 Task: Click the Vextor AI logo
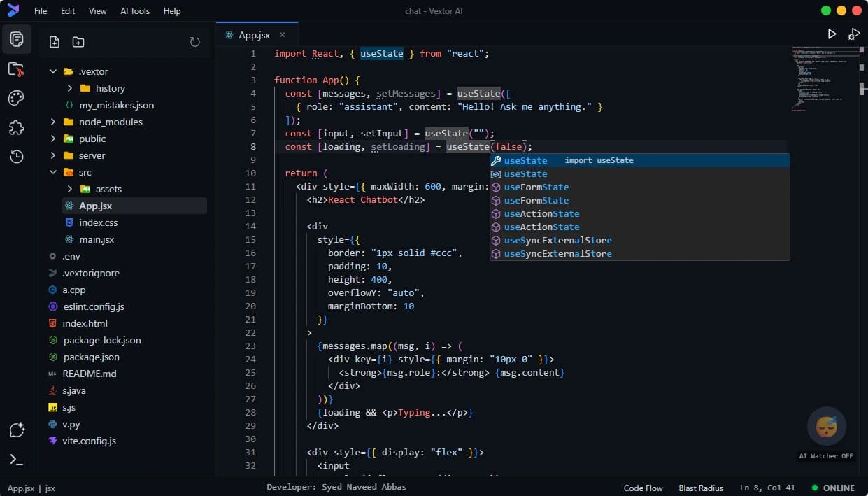pyautogui.click(x=13, y=10)
